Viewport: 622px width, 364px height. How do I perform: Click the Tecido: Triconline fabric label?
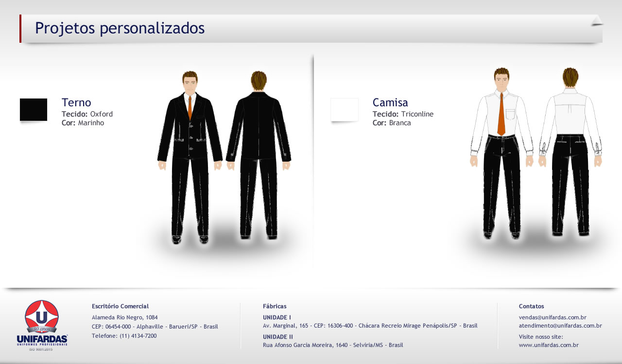pos(403,114)
